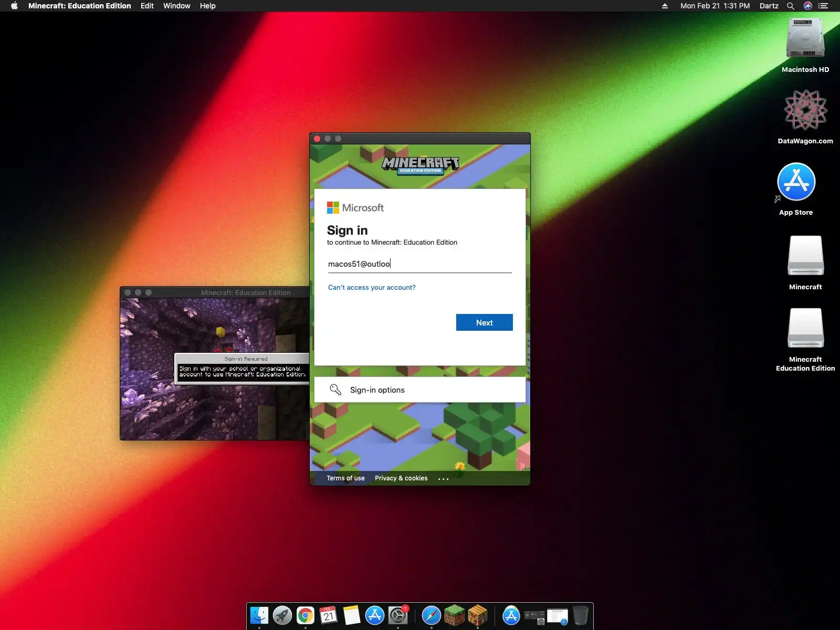Open Notification Center list icon

pyautogui.click(x=823, y=6)
